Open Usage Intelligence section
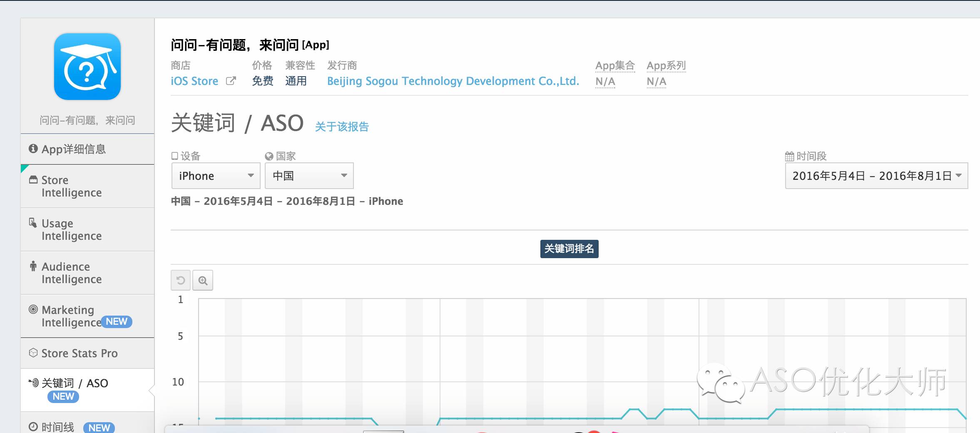 tap(87, 229)
